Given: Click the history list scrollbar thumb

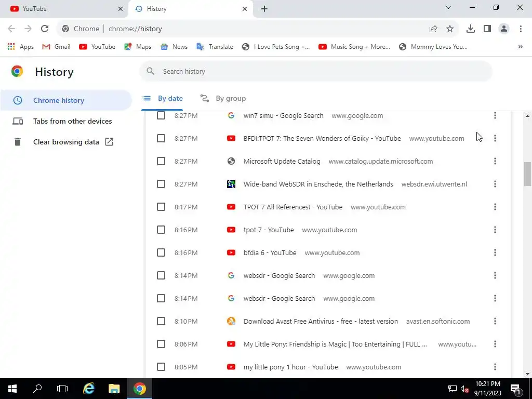Looking at the screenshot, I should tap(527, 174).
